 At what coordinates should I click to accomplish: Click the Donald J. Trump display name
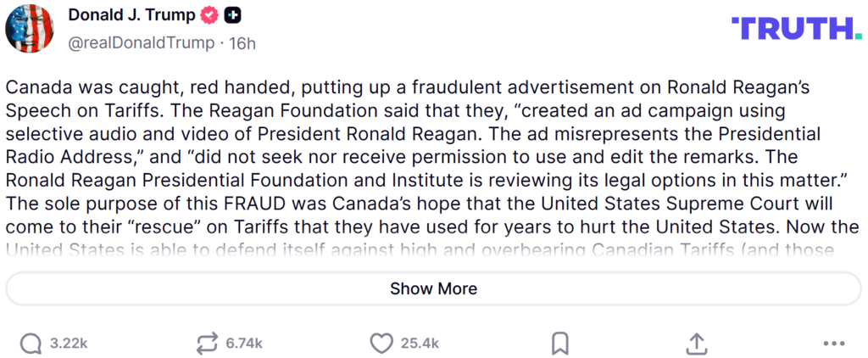[131, 15]
